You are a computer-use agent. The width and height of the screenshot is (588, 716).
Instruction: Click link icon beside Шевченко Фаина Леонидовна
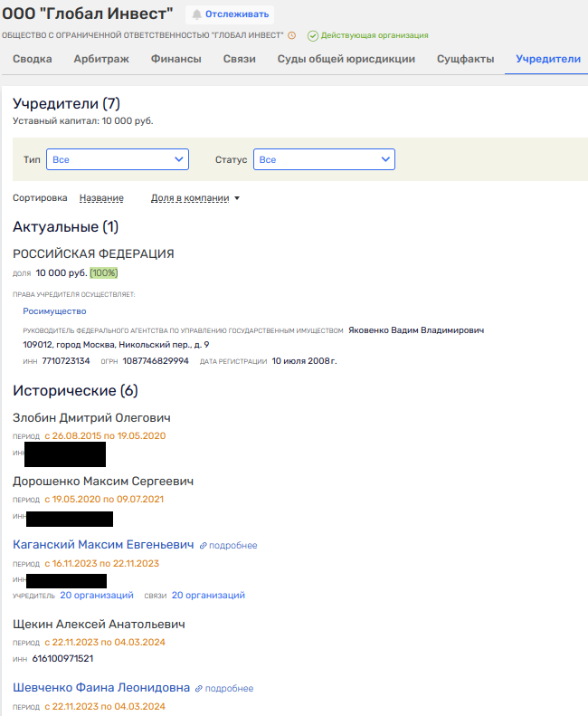[199, 689]
